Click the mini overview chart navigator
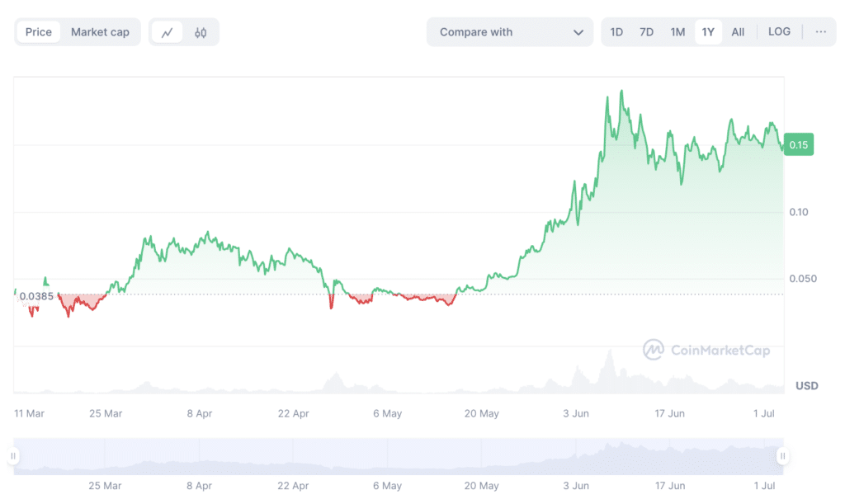 [x=398, y=456]
